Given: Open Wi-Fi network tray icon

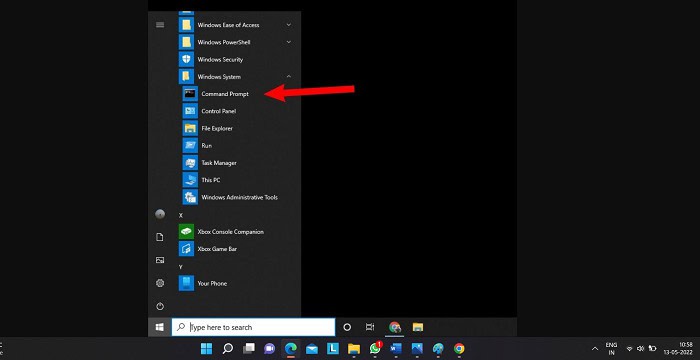Looking at the screenshot, I should 629,348.
